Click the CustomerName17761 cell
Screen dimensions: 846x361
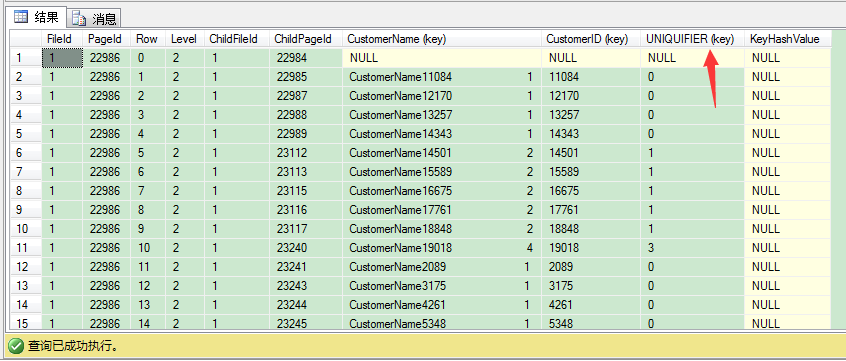pyautogui.click(x=442, y=209)
